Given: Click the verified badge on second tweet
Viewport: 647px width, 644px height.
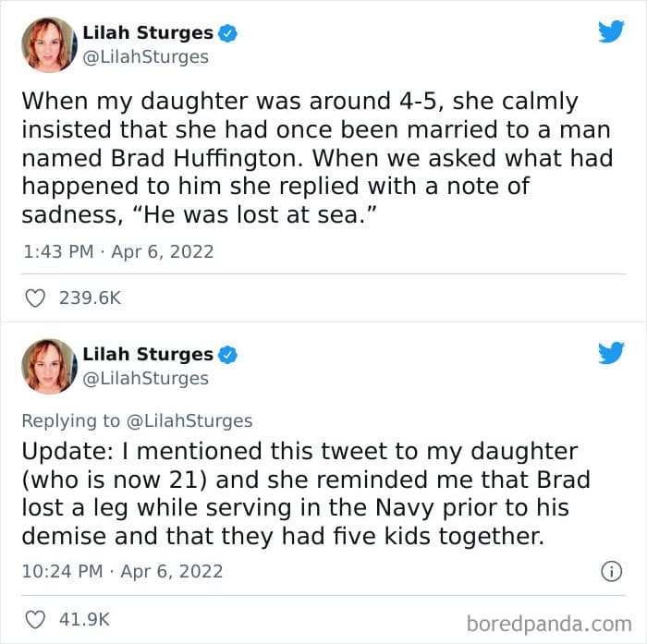Looking at the screenshot, I should 227,355.
